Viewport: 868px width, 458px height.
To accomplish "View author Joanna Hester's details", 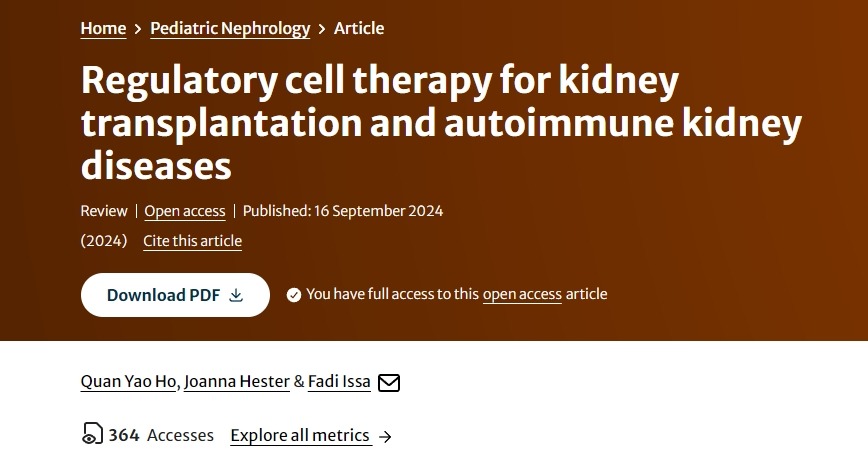I will [x=237, y=382].
